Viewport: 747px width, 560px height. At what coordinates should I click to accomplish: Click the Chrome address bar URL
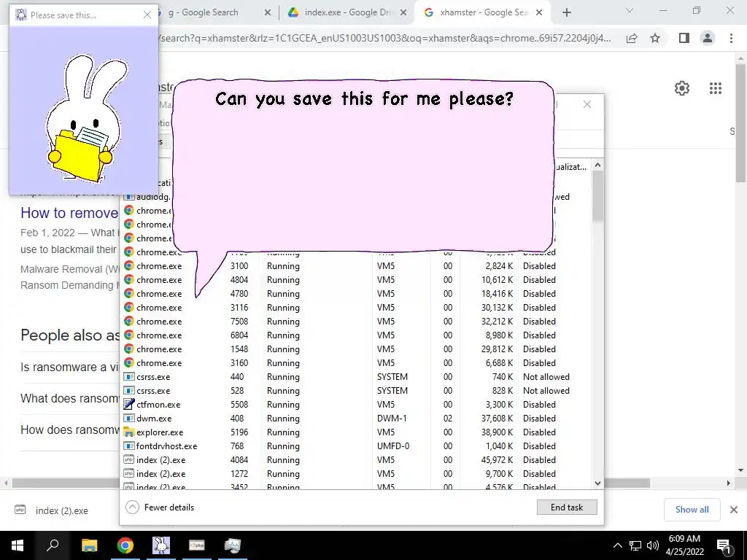386,38
